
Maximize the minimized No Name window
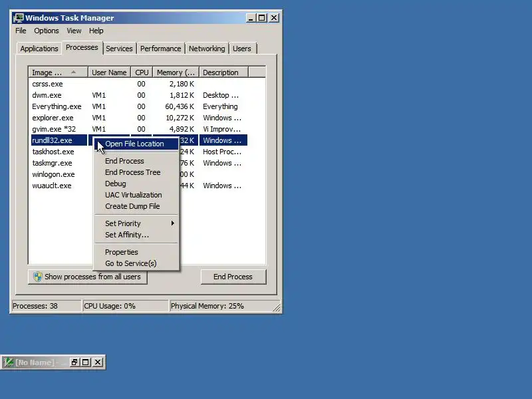(86, 362)
